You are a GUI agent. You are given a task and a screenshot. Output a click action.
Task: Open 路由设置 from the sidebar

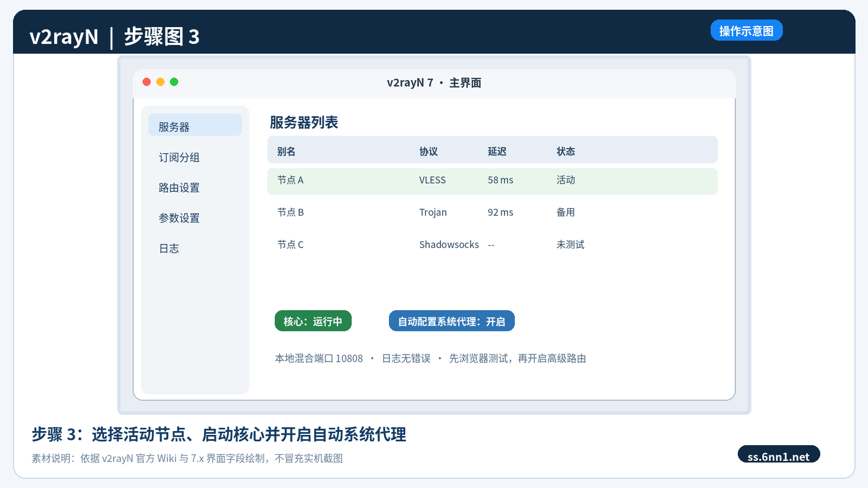click(x=179, y=188)
